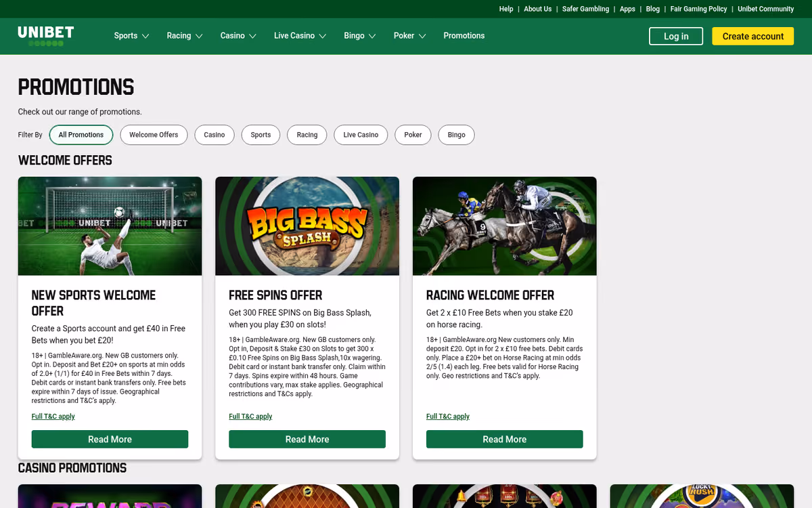
Task: Open the Apps link
Action: click(x=627, y=9)
